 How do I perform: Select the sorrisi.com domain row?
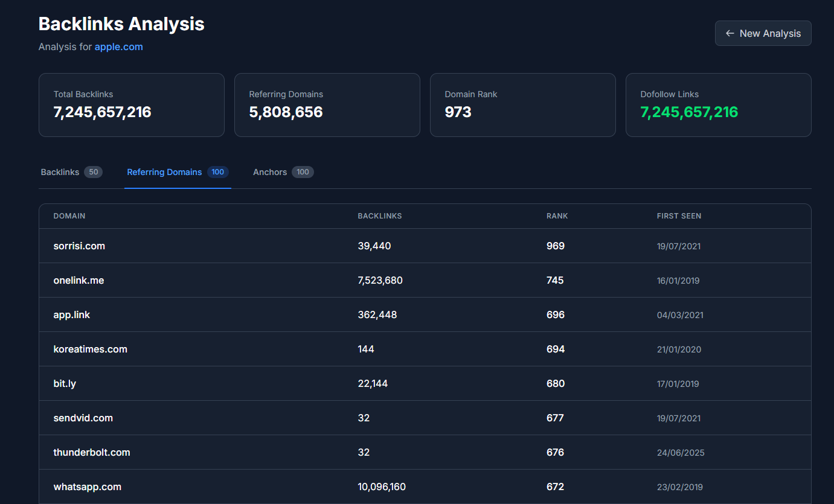click(x=425, y=246)
